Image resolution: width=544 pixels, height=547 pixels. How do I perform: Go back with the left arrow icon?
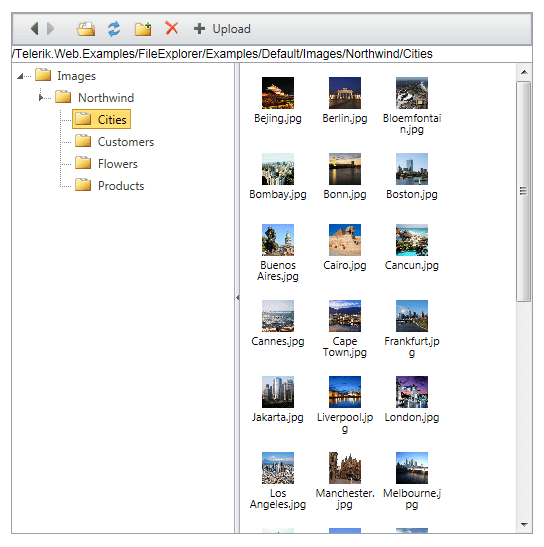point(35,29)
